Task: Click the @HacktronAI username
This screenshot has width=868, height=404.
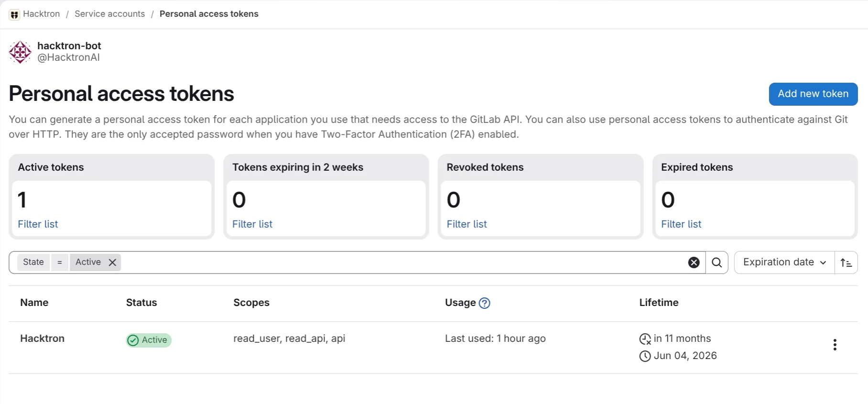Action: tap(68, 57)
